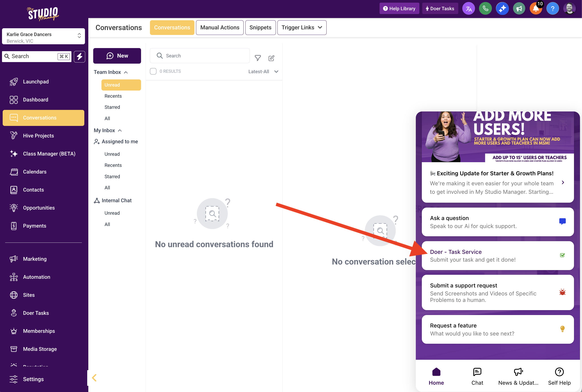Viewport: 582px width, 392px height.
Task: Switch to the Manual Actions tab
Action: (220, 28)
